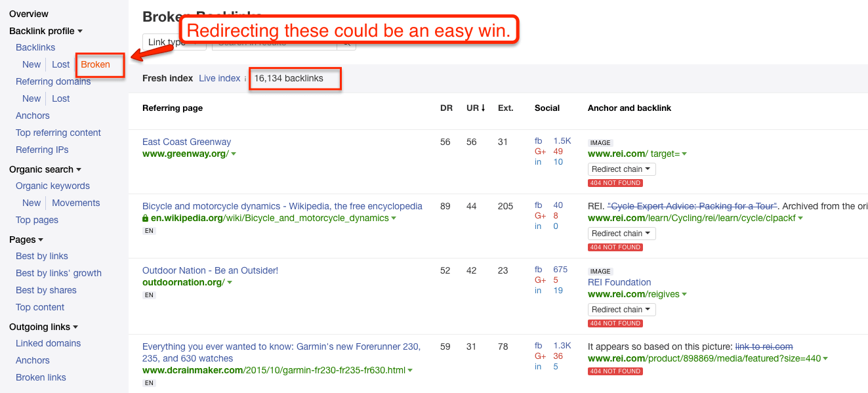Viewport: 868px width, 393px height.
Task: Switch to the Live index
Action: (x=219, y=78)
